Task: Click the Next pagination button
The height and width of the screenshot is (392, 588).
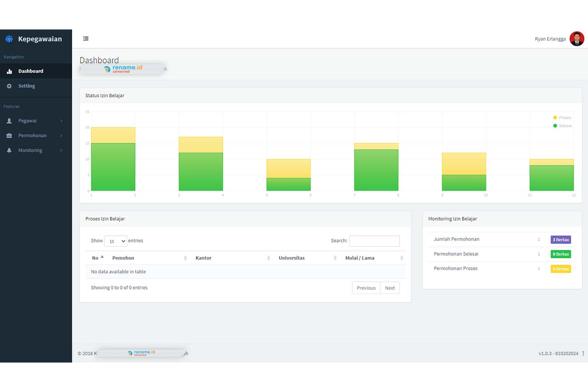Action: tap(390, 288)
